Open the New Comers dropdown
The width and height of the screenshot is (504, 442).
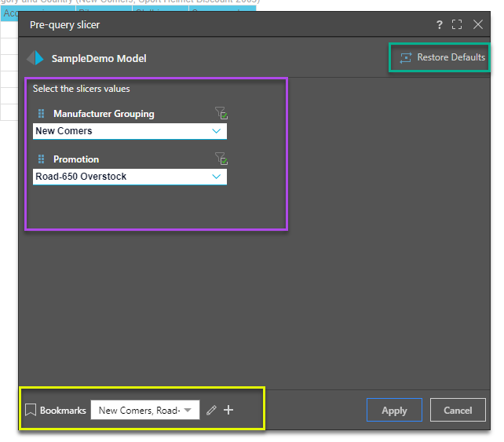point(217,131)
